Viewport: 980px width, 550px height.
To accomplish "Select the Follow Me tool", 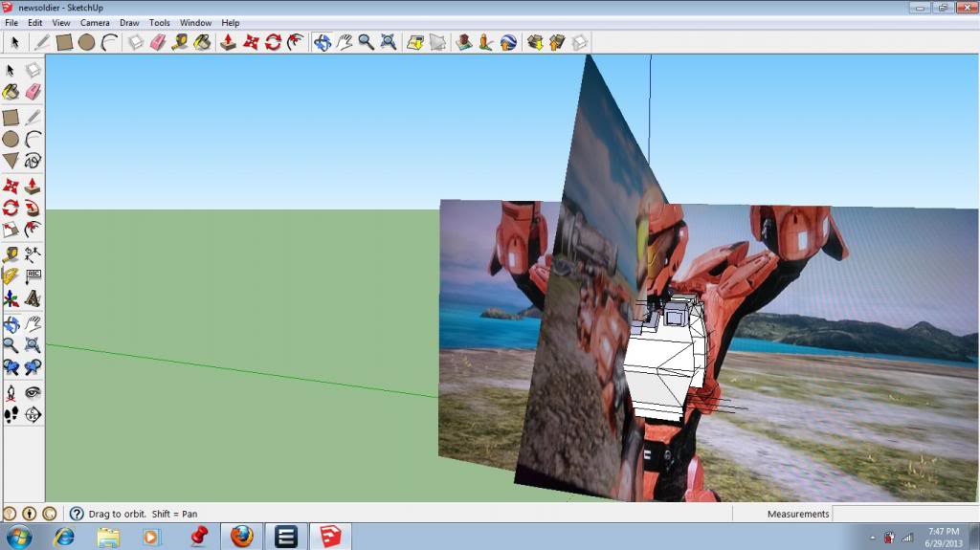I will 33,208.
